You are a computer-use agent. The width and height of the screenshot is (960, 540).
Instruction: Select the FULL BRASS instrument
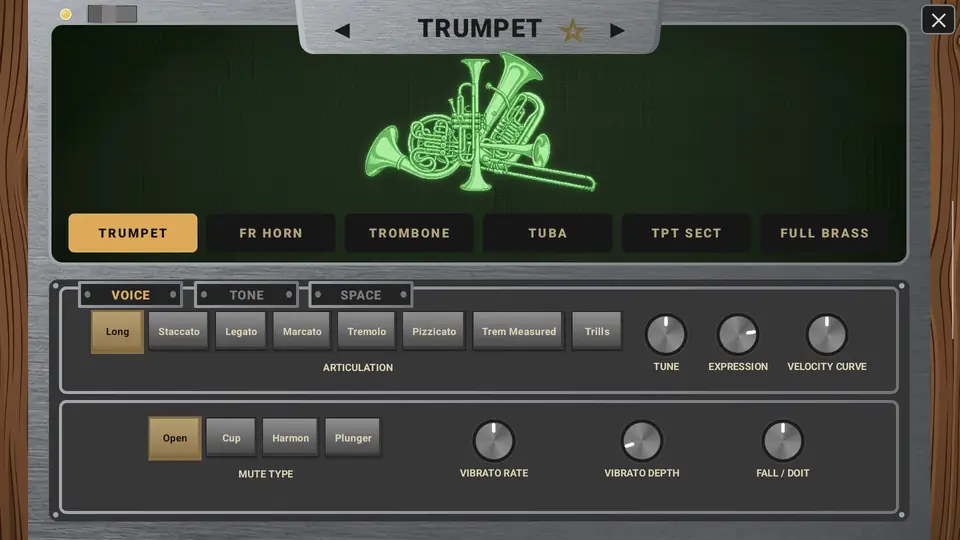tap(824, 233)
